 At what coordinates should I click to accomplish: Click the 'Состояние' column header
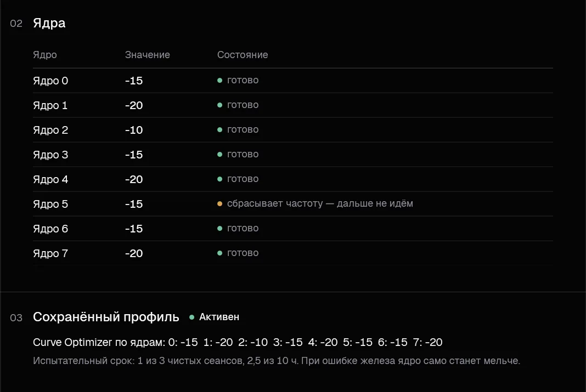click(243, 55)
